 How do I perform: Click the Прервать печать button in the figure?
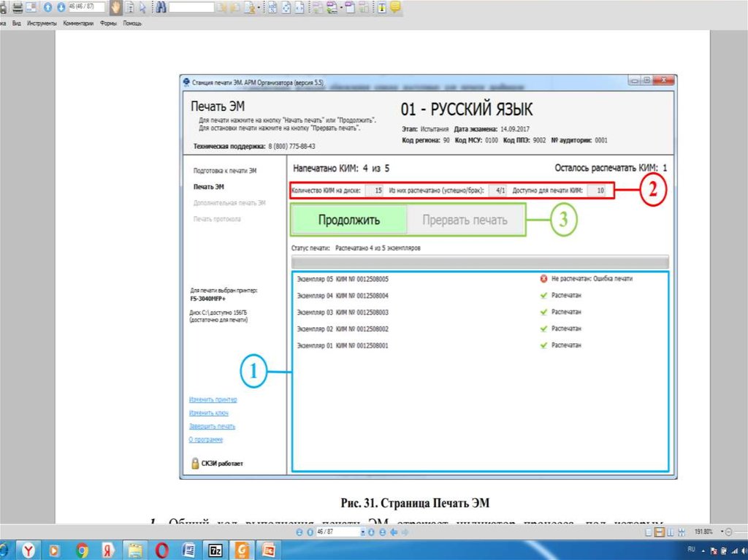coord(465,220)
